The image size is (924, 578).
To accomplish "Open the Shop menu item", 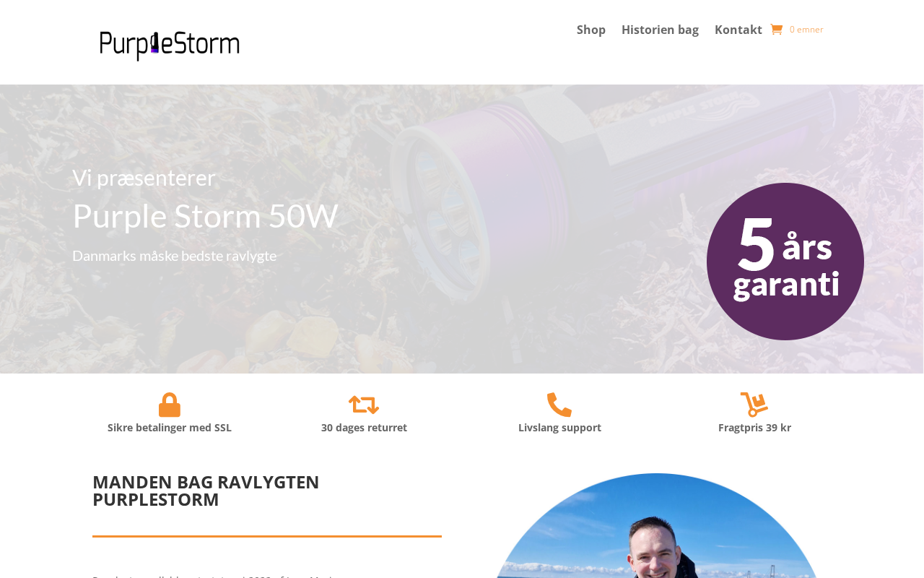I will click(591, 30).
